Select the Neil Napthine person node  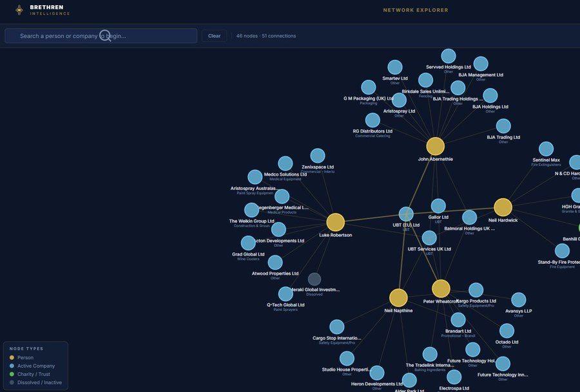398,298
